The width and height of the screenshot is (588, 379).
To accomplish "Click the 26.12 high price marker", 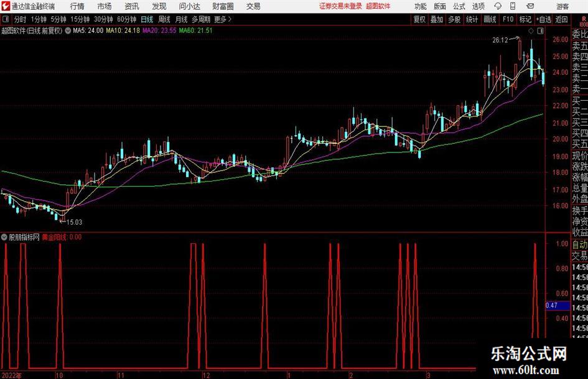I will (500, 40).
